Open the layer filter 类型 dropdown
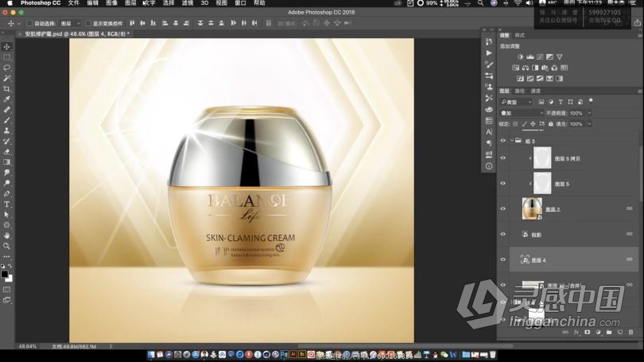The width and height of the screenshot is (644, 362). coord(516,102)
